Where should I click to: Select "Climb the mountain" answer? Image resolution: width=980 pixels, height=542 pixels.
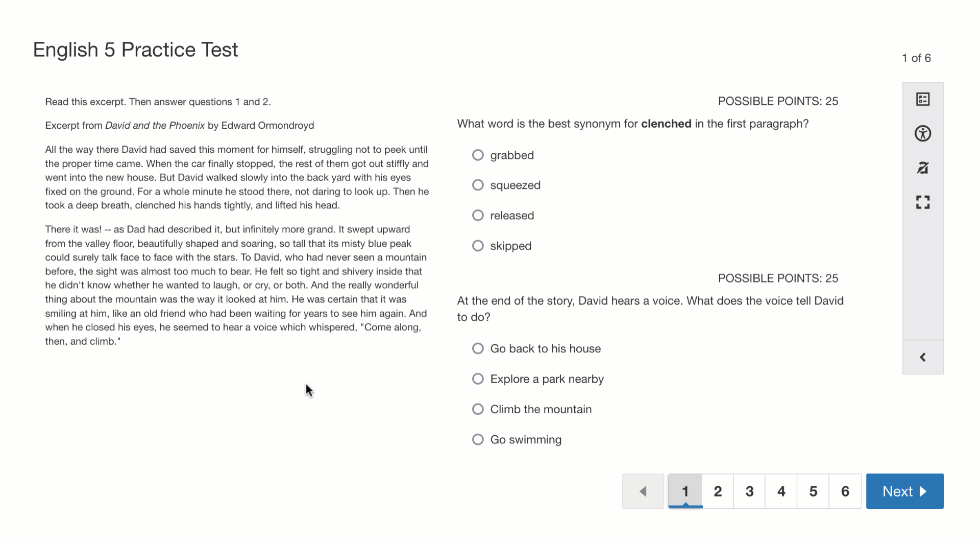478,409
